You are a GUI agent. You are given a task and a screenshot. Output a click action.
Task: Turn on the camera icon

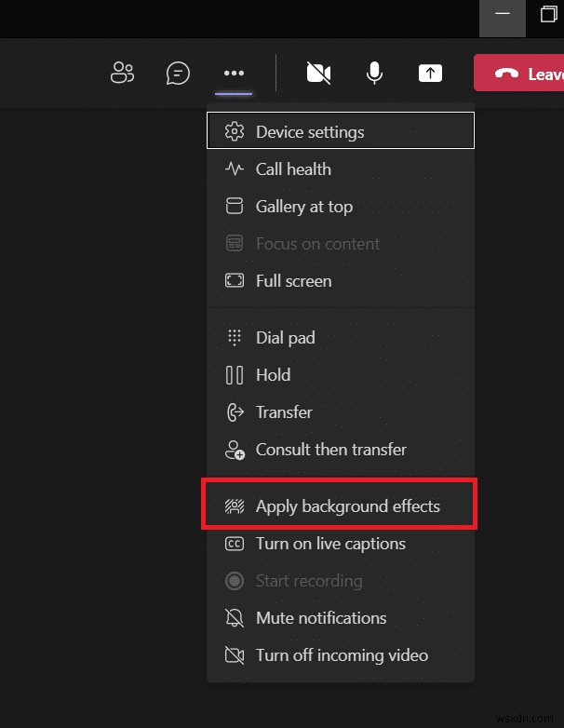point(319,73)
